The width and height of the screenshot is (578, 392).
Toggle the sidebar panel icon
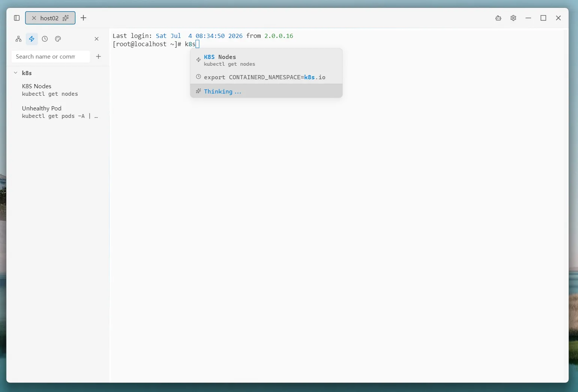17,18
